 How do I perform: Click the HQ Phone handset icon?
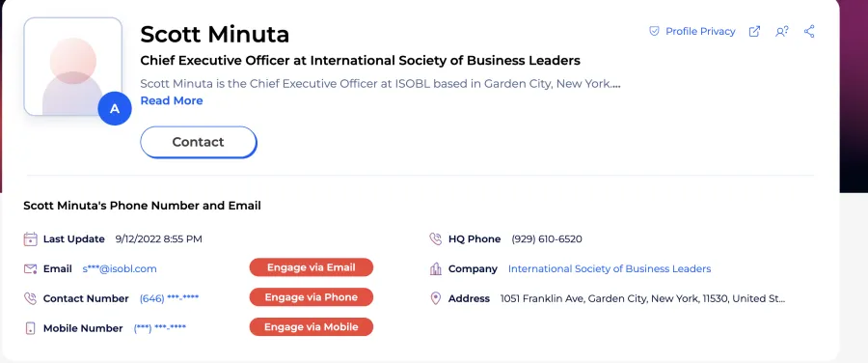[436, 239]
